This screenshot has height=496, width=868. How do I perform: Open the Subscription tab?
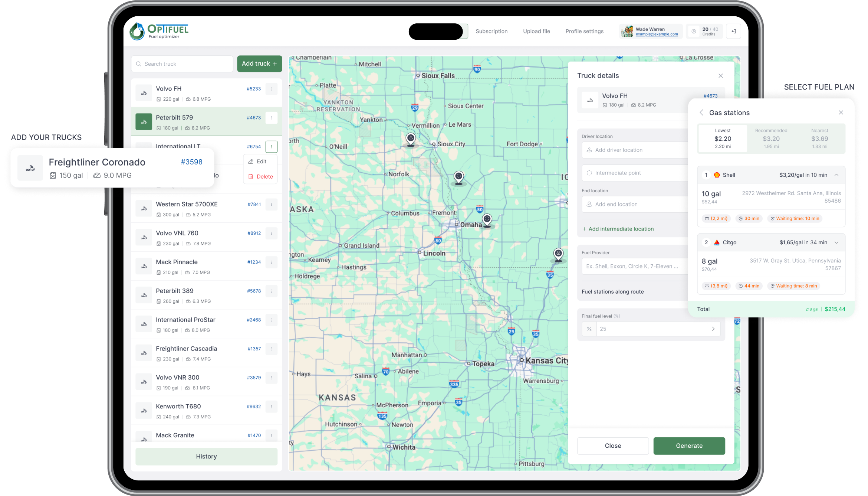491,32
